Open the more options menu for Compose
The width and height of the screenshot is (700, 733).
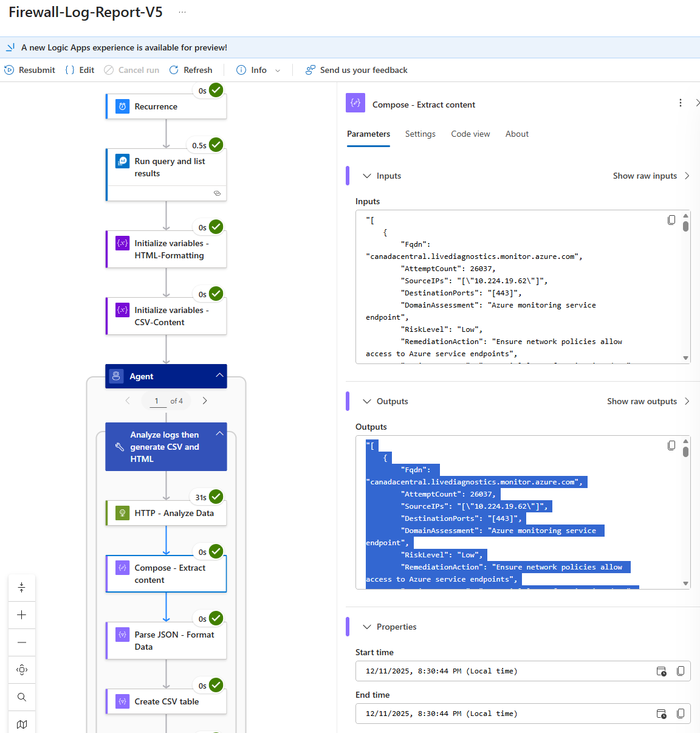[x=681, y=103]
